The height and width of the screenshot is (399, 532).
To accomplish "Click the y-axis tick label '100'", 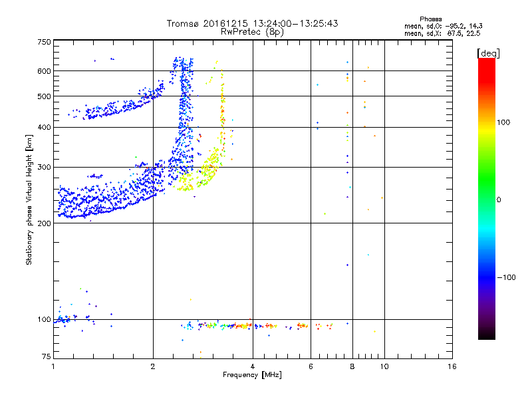I will pyautogui.click(x=44, y=320).
